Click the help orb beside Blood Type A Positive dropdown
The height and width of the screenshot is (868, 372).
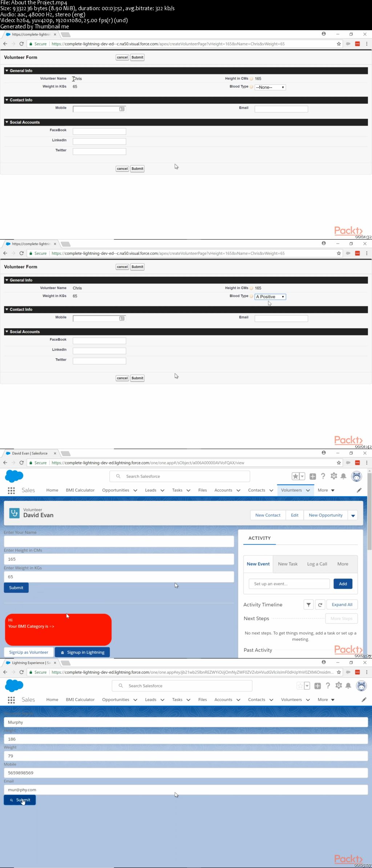[x=251, y=296]
